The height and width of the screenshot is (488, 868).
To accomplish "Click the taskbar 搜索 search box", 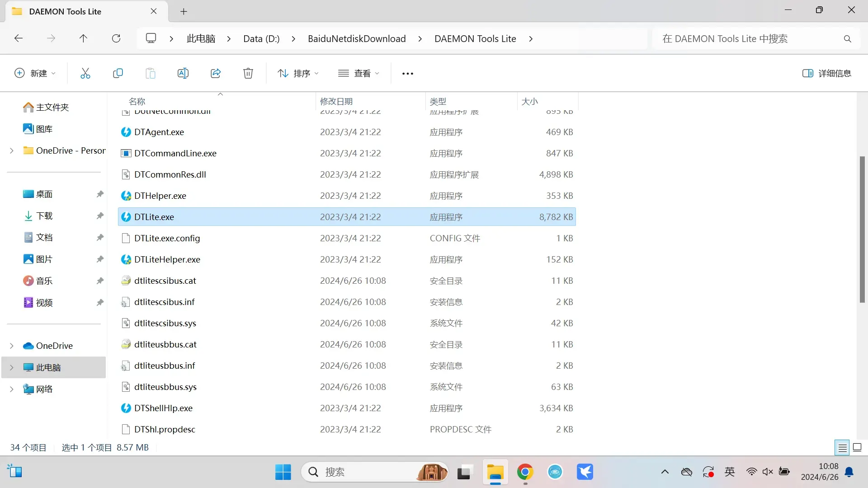I will (x=374, y=472).
